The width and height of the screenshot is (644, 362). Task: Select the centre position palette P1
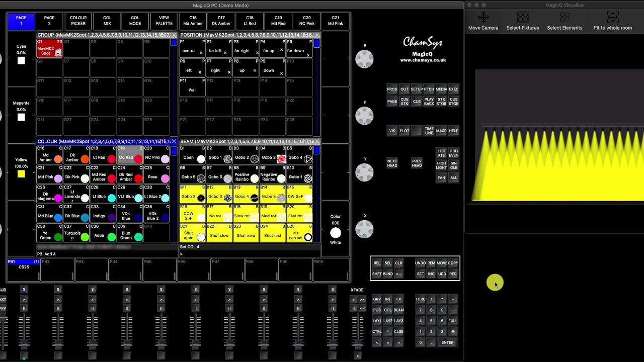[x=193, y=48]
